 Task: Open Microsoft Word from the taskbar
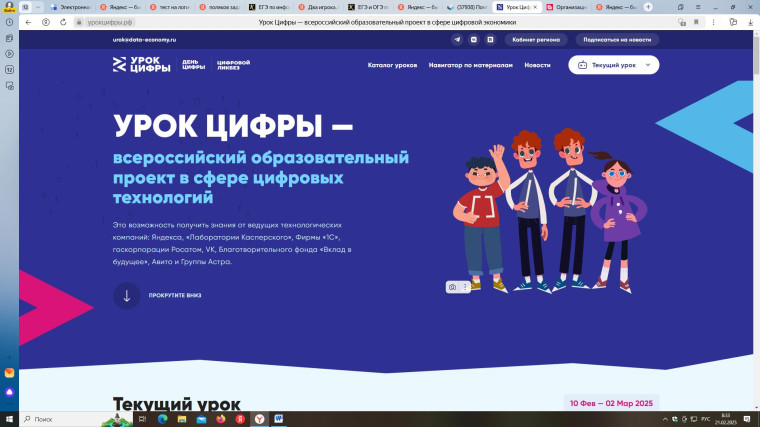point(279,419)
